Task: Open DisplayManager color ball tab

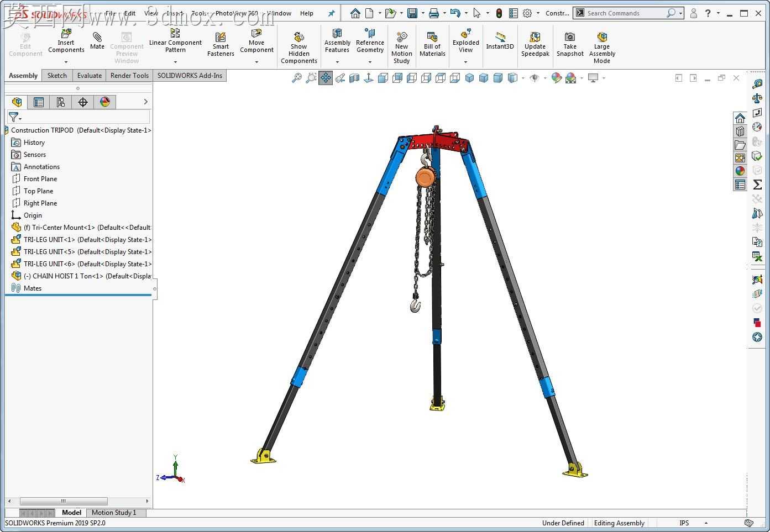Action: click(x=105, y=102)
